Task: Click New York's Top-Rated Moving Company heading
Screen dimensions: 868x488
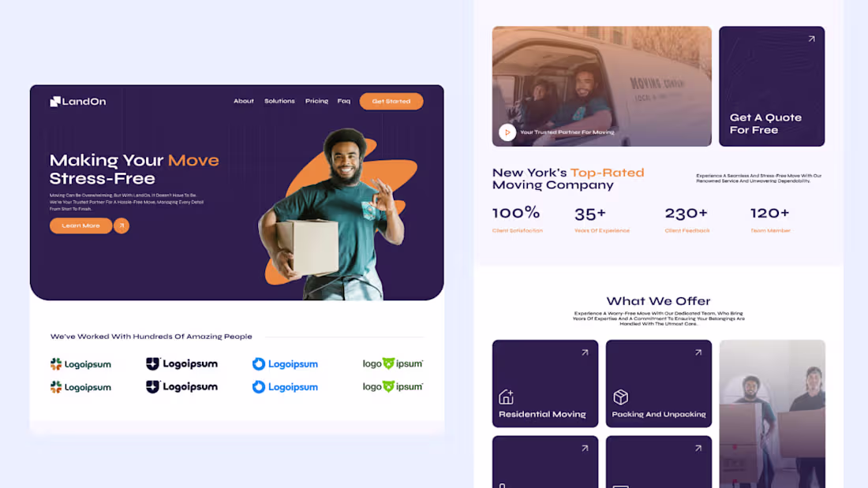Action: 568,179
